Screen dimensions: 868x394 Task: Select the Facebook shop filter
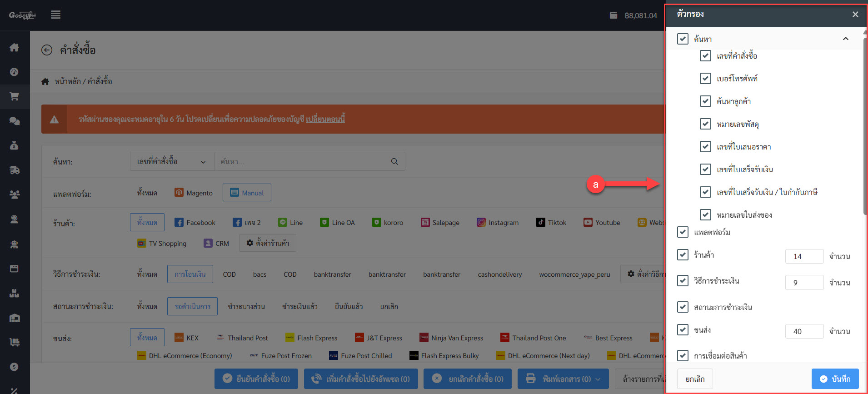point(195,223)
